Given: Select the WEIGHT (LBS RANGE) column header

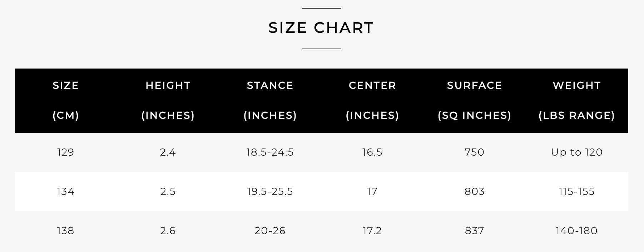Looking at the screenshot, I should point(577,100).
